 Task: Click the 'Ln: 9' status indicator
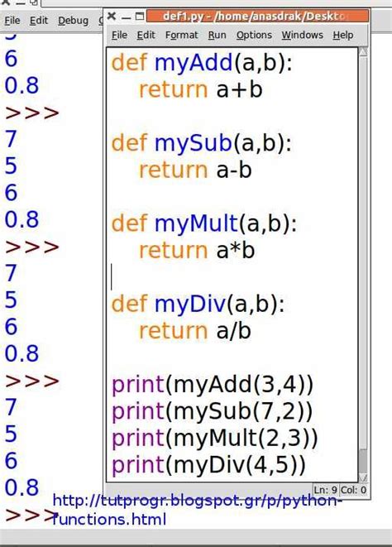[325, 490]
